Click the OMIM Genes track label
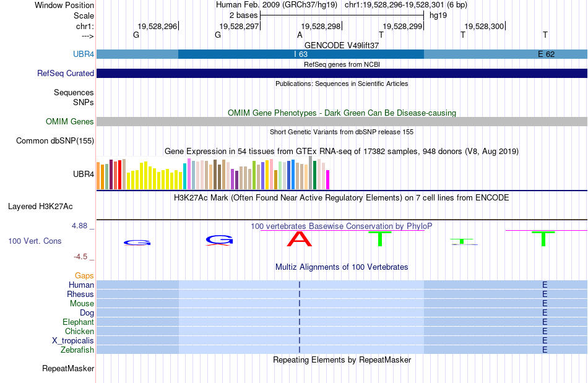This screenshot has width=588, height=383. (70, 121)
